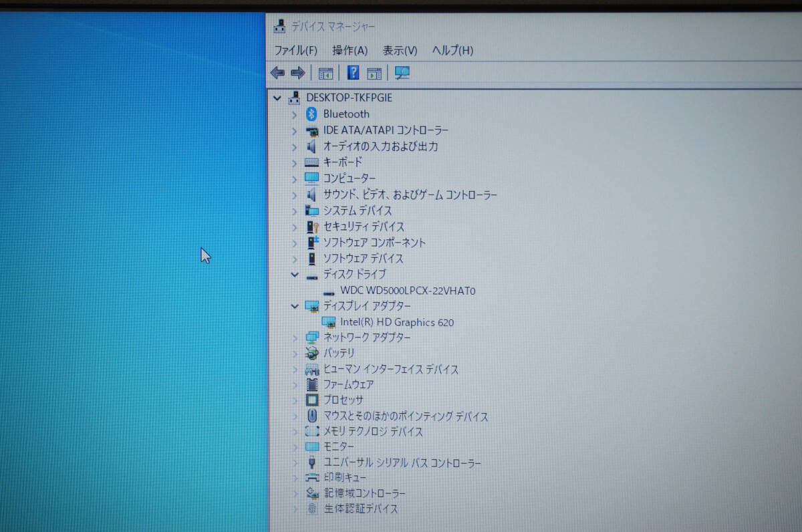This screenshot has height=532, width=802.
Task: Click the 生体認証デバイス fingerprint icon
Action: tap(311, 509)
